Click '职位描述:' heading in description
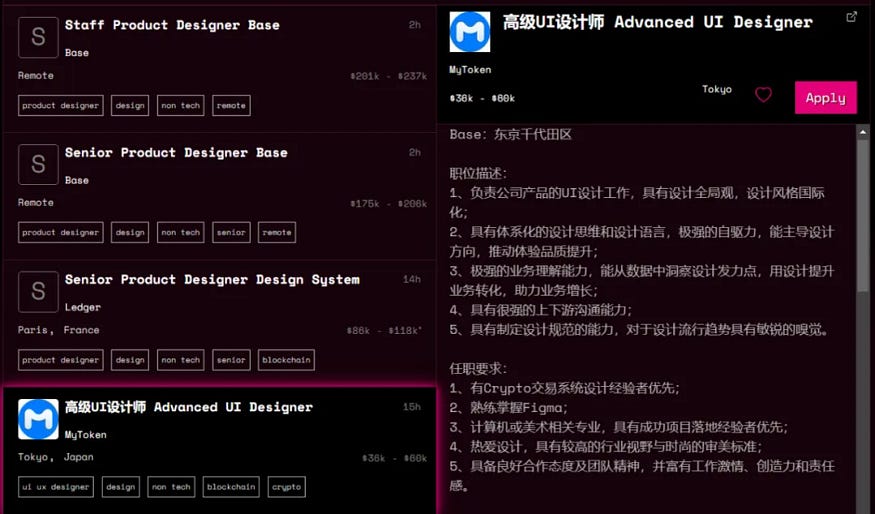This screenshot has width=875, height=514. (x=478, y=174)
